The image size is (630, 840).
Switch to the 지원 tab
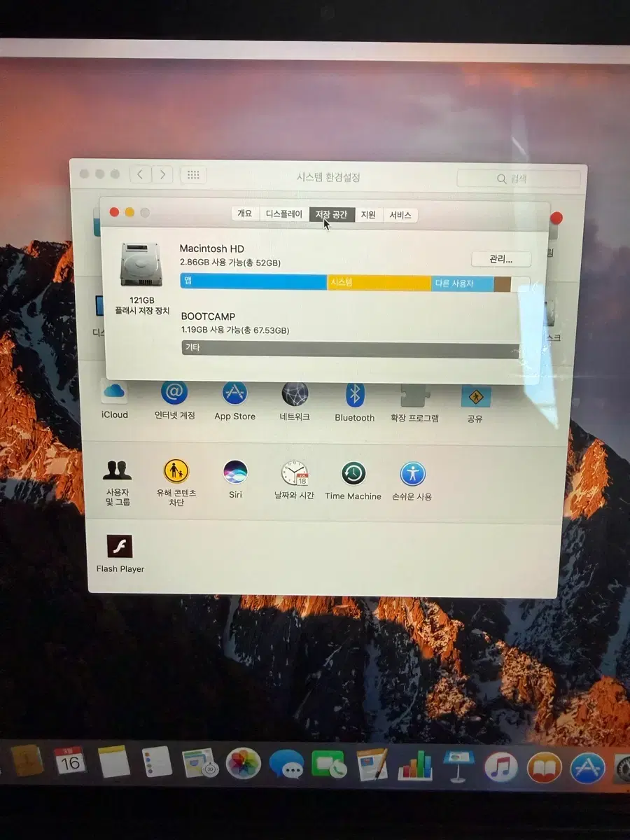(368, 216)
